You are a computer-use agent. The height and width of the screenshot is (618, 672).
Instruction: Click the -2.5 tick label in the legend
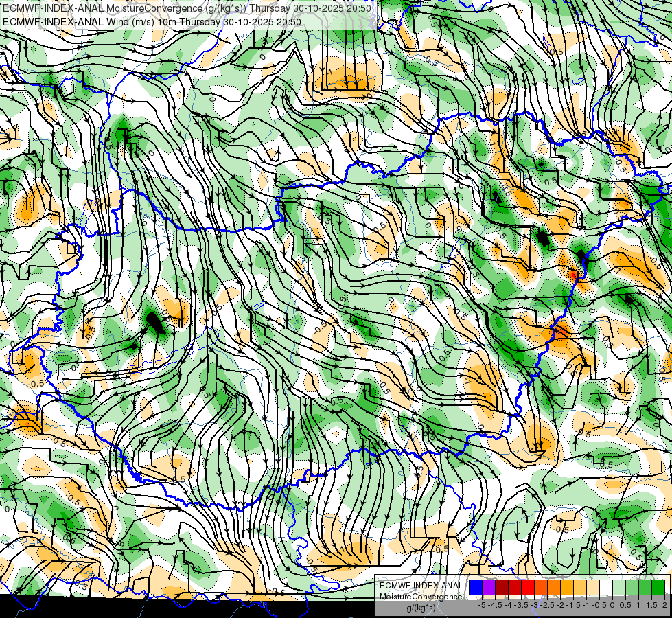[x=547, y=605]
